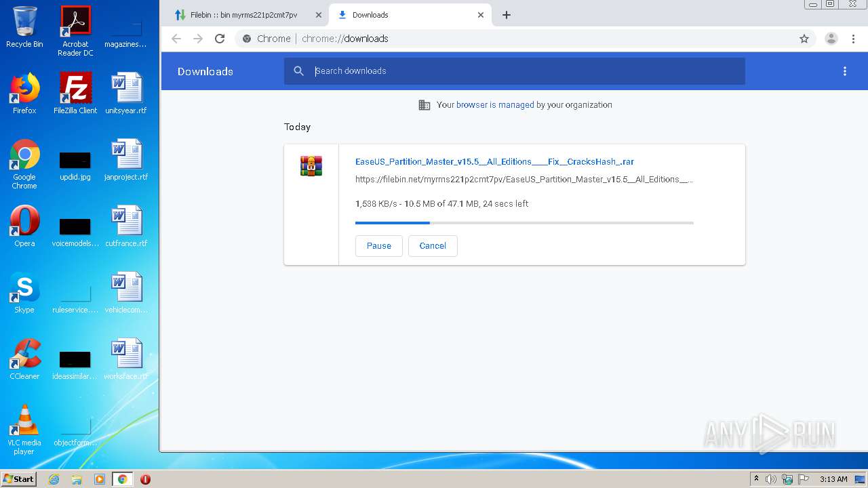Close the Filebin tab
This screenshot has height=488, width=868.
tap(319, 15)
